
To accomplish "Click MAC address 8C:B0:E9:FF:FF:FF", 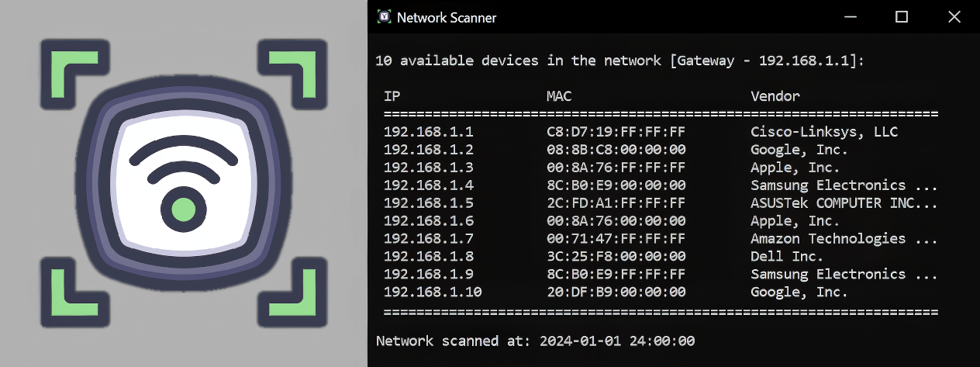I will [616, 275].
